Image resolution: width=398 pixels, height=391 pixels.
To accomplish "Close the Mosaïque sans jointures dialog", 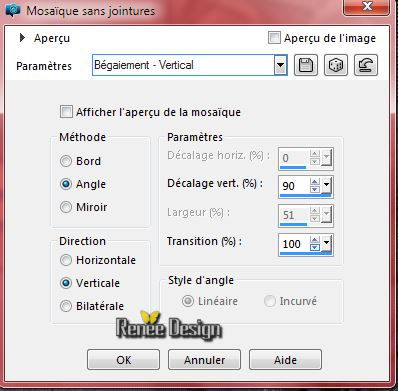I will point(367,7).
